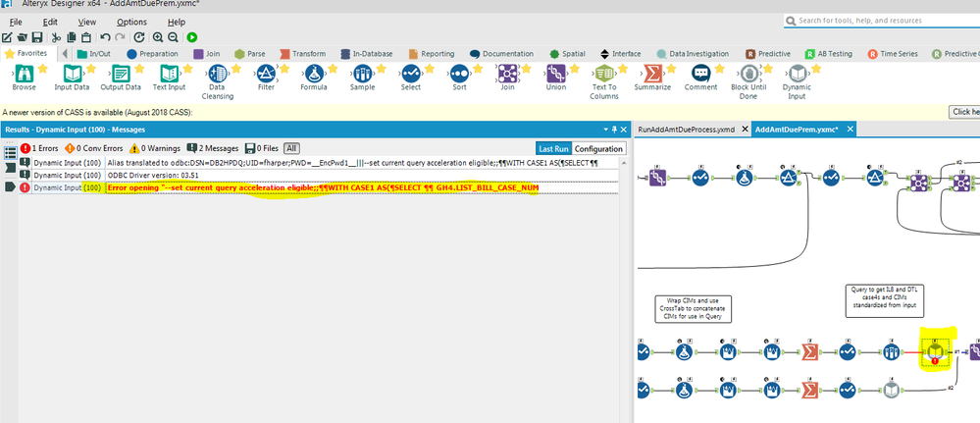Select the Formula tool
The width and height of the screenshot is (980, 423).
pyautogui.click(x=314, y=78)
